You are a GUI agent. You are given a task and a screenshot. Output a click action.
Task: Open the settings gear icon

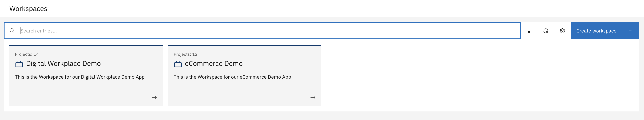pos(562,31)
